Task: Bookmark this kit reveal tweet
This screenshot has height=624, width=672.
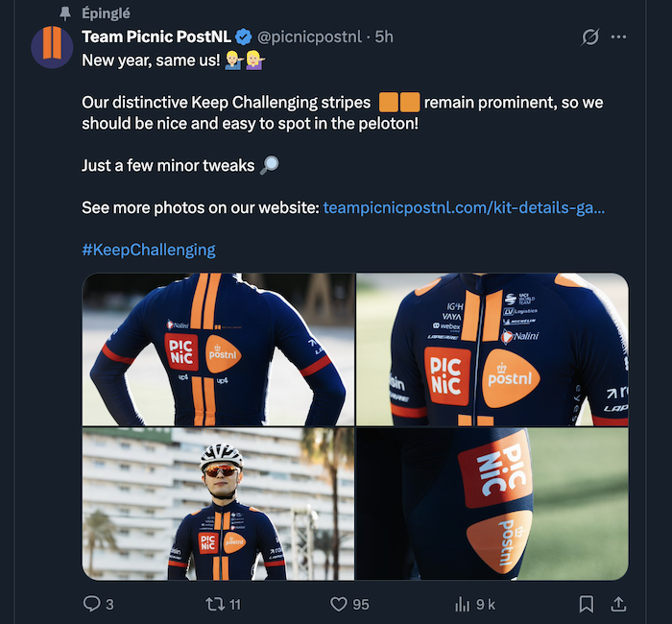Action: click(587, 604)
